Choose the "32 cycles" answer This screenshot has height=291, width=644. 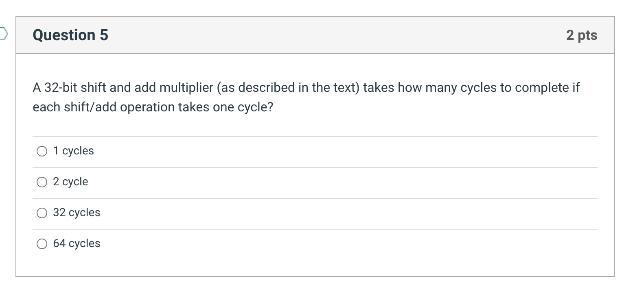pos(42,213)
